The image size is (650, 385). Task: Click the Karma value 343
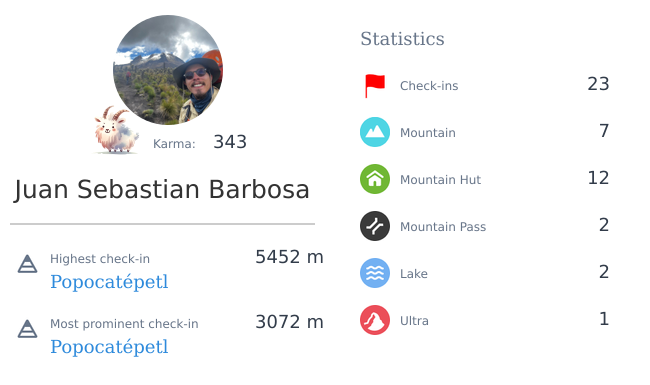(x=230, y=142)
